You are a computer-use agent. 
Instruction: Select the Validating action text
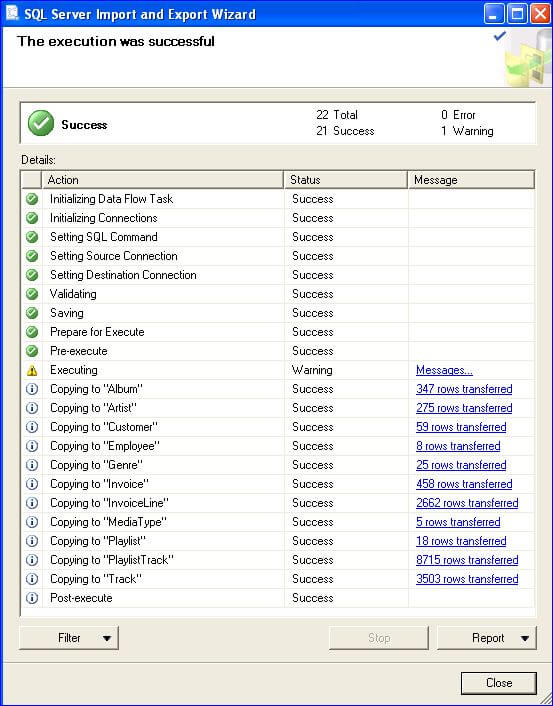pyautogui.click(x=73, y=294)
